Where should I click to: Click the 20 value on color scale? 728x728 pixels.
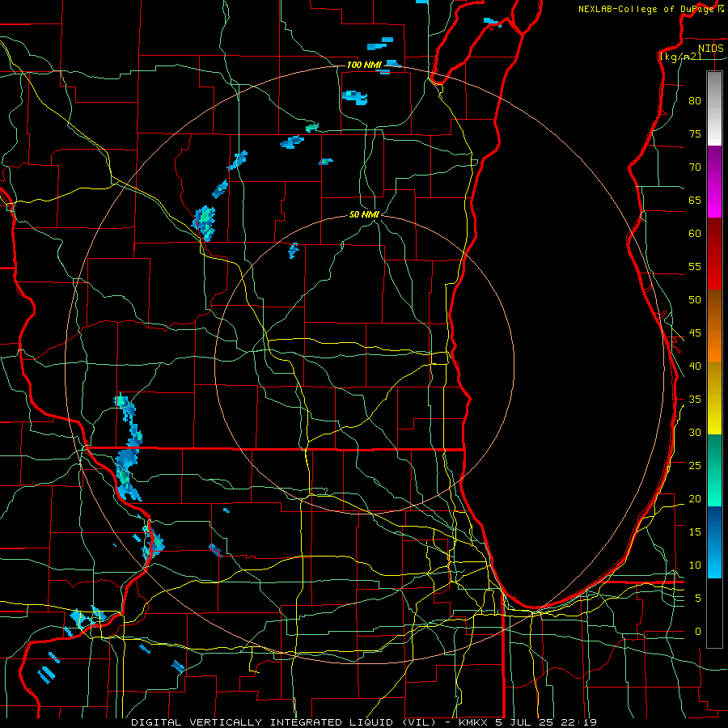click(695, 499)
